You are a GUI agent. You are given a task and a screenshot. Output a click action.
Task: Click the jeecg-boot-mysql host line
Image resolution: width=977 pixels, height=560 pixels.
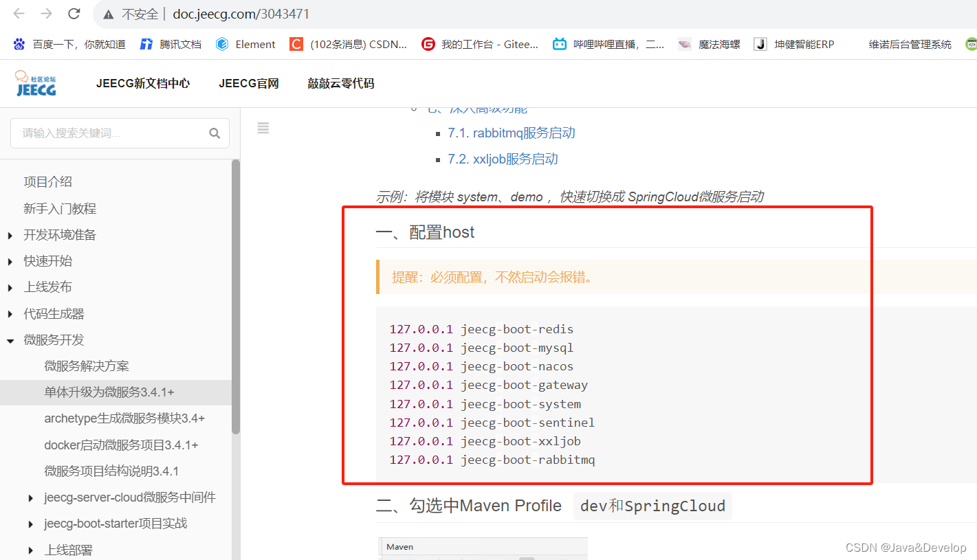[x=481, y=348]
